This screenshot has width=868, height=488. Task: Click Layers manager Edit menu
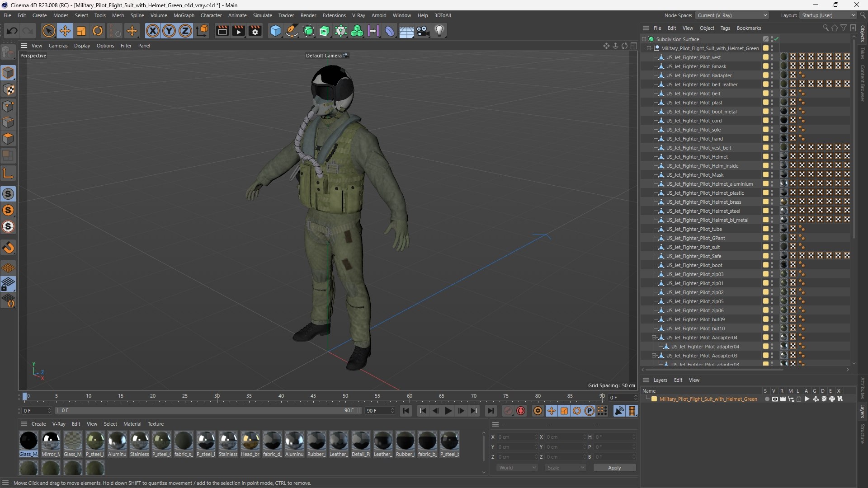click(678, 380)
